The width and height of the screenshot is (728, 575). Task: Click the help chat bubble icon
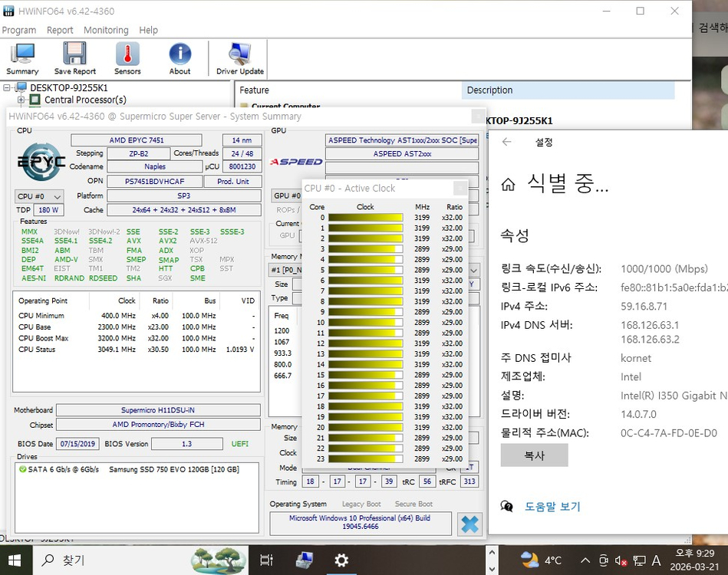pyautogui.click(x=506, y=506)
